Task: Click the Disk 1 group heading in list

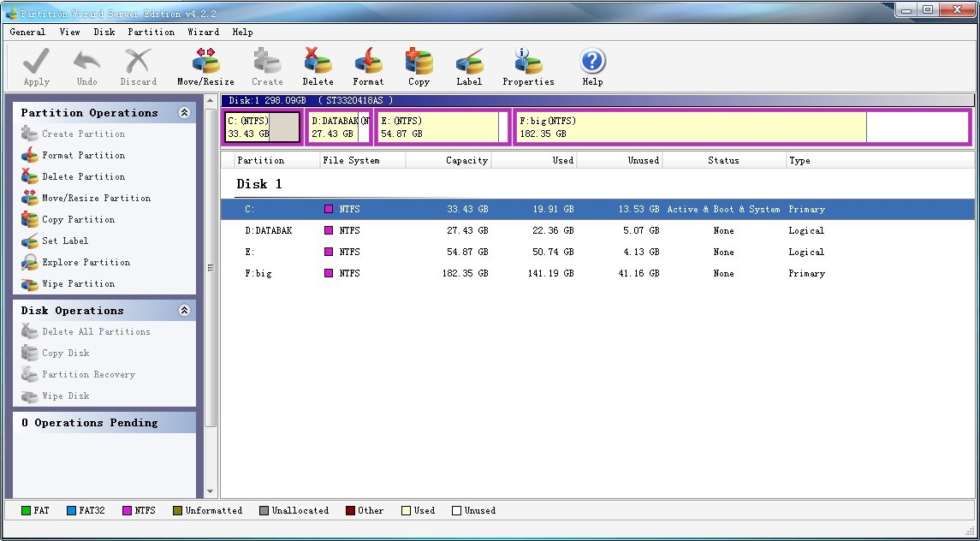Action: pos(259,184)
